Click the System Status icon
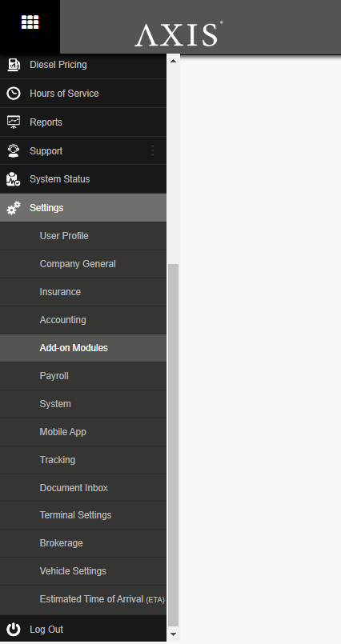Image resolution: width=341 pixels, height=644 pixels. [14, 179]
